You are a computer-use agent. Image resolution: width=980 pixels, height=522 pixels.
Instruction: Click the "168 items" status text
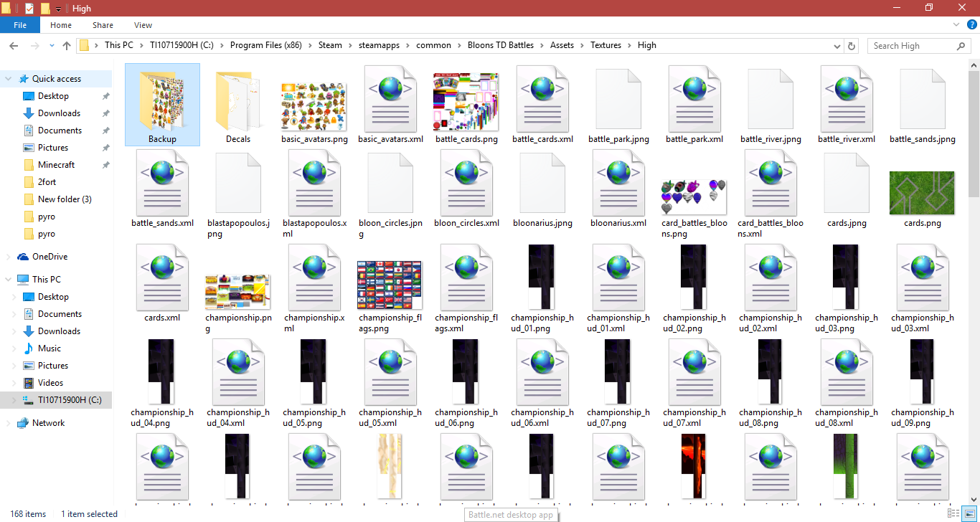pyautogui.click(x=29, y=514)
